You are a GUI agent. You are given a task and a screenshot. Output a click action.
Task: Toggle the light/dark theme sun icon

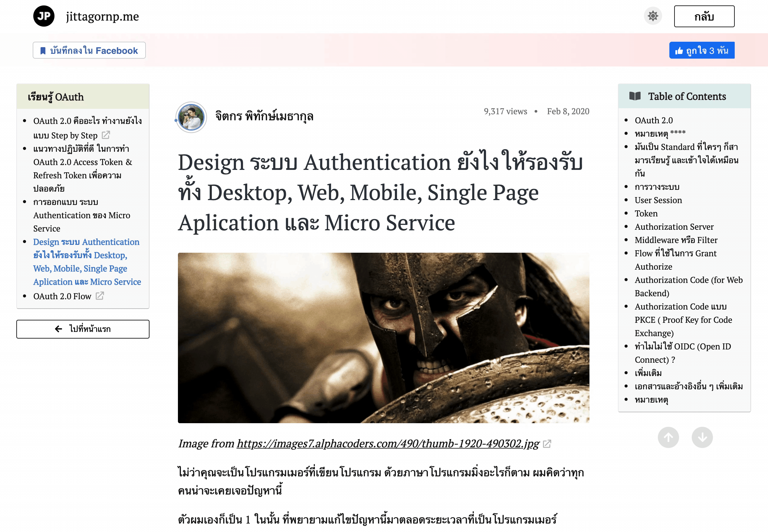pyautogui.click(x=653, y=16)
